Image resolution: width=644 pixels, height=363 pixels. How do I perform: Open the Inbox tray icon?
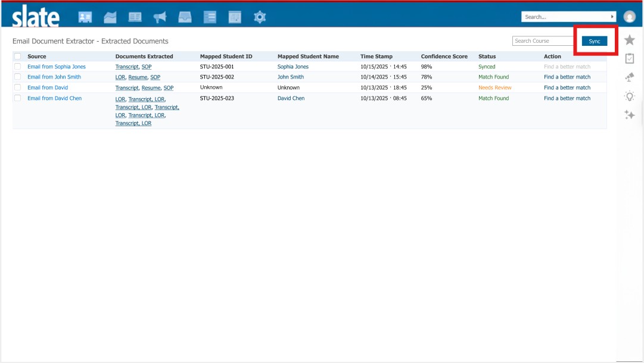[x=185, y=17]
